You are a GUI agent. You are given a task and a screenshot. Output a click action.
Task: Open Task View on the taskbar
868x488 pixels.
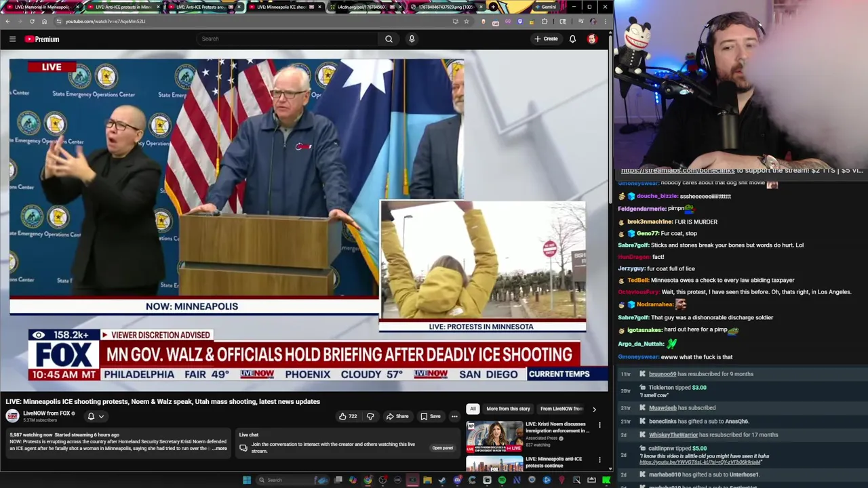pyautogui.click(x=338, y=480)
